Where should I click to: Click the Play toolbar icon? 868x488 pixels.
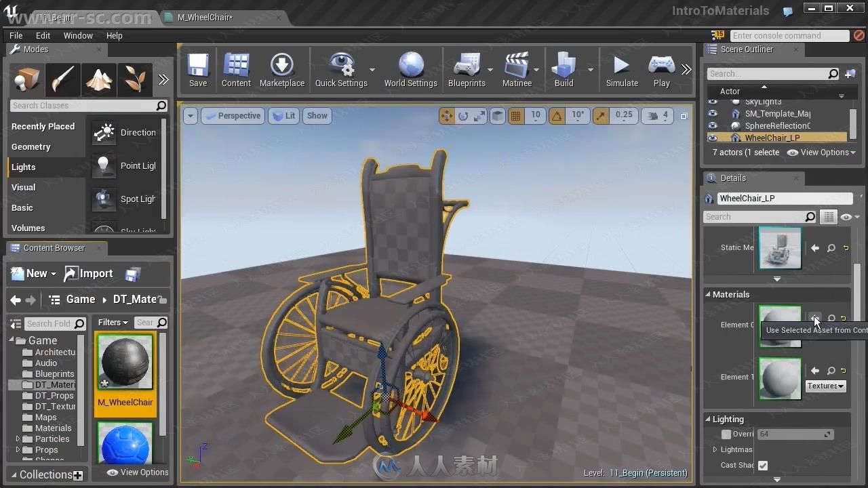point(661,70)
